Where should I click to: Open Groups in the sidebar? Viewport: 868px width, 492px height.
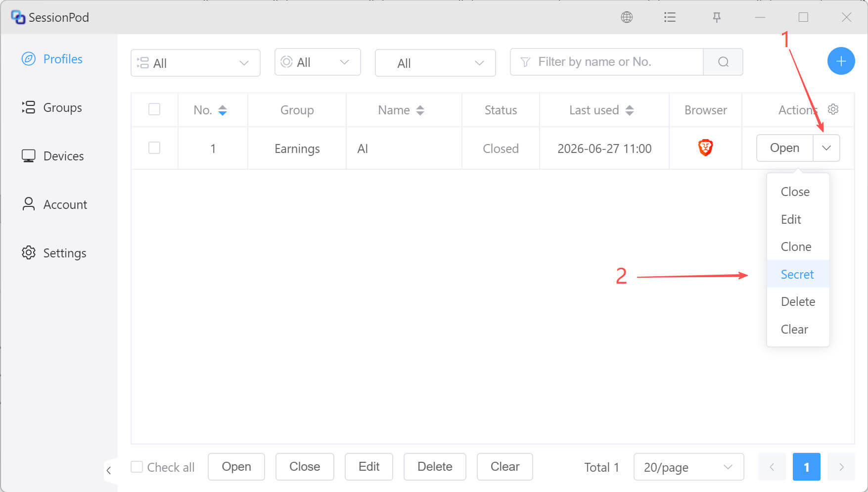pyautogui.click(x=52, y=107)
